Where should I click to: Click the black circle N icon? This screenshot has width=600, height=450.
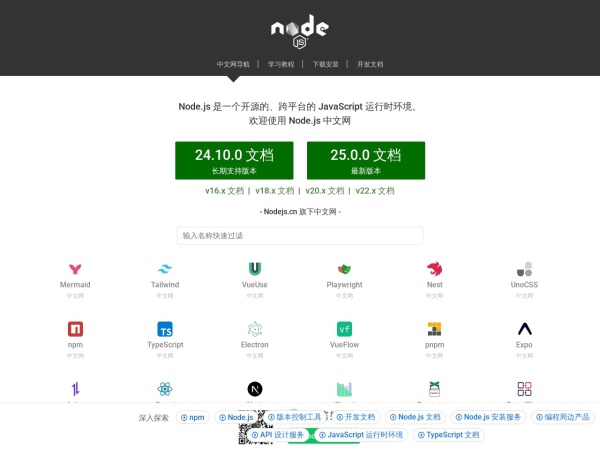click(255, 389)
